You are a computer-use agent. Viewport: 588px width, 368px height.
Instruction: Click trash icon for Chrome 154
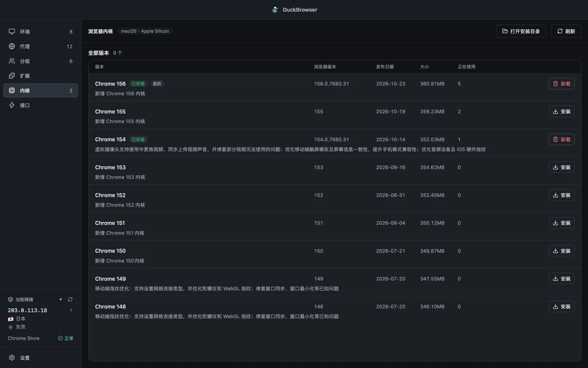point(556,140)
